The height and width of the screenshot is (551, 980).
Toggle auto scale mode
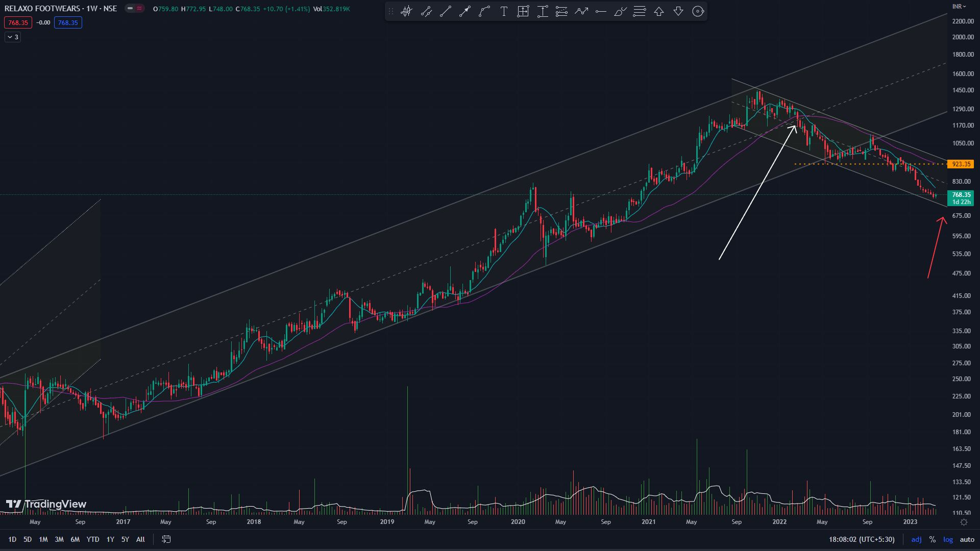click(x=967, y=539)
